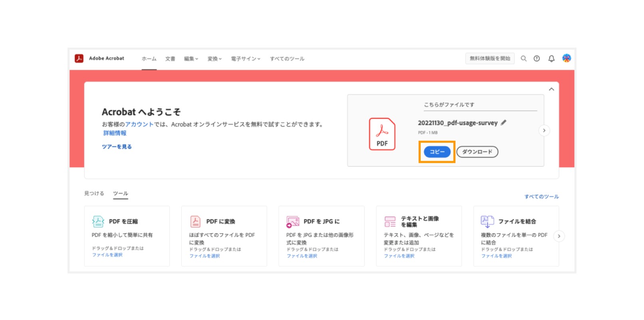This screenshot has height=320, width=644.
Task: Open the ツアーを見る link
Action: (x=117, y=147)
